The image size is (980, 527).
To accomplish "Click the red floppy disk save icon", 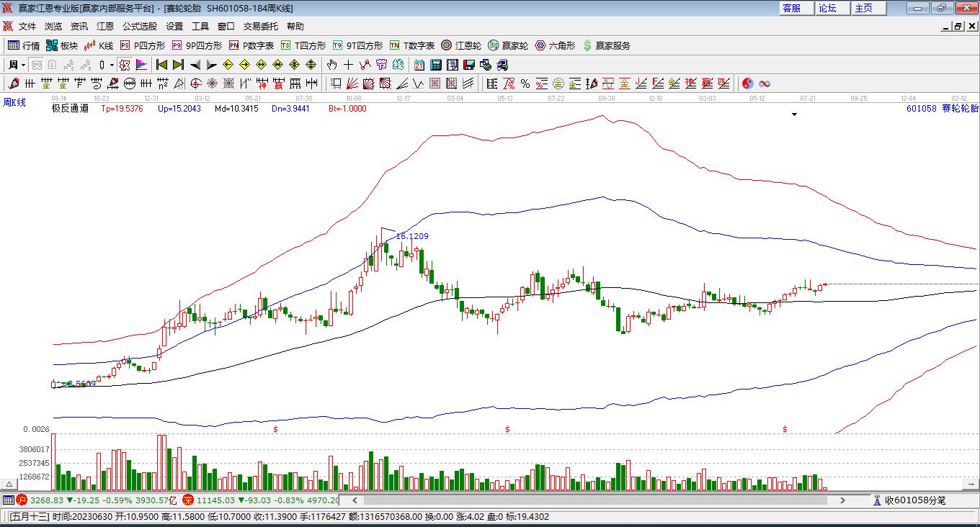I will pyautogui.click(x=469, y=65).
